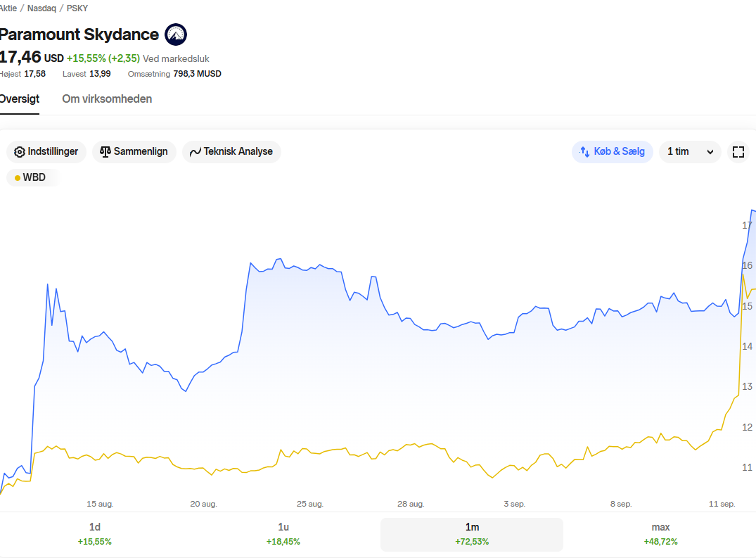Expand the 1 tim interval dropdown
Screen dimensions: 756x558
coord(690,151)
